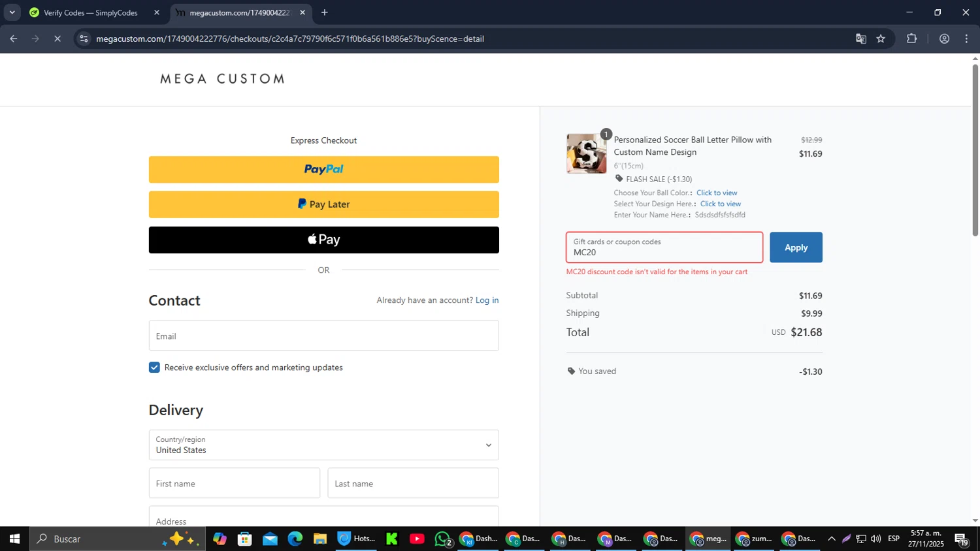The height and width of the screenshot is (551, 980).
Task: Close the SimplyCodes tab
Action: (x=157, y=12)
